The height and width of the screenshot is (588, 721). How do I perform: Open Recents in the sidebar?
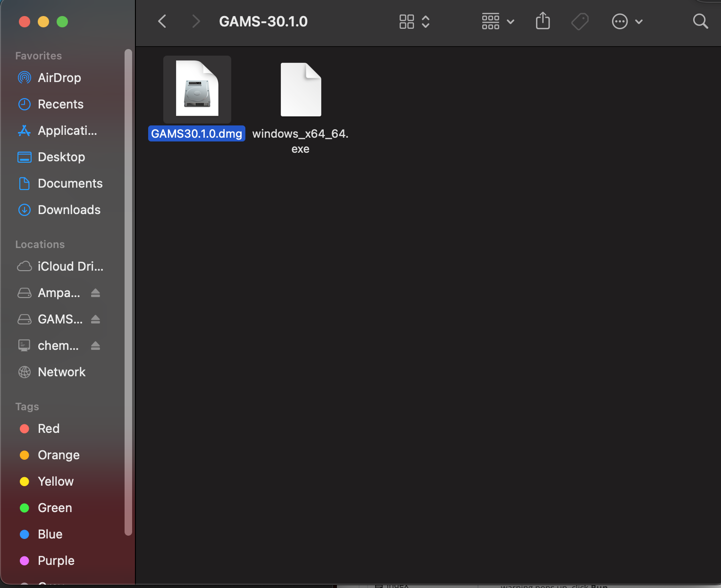pyautogui.click(x=60, y=104)
